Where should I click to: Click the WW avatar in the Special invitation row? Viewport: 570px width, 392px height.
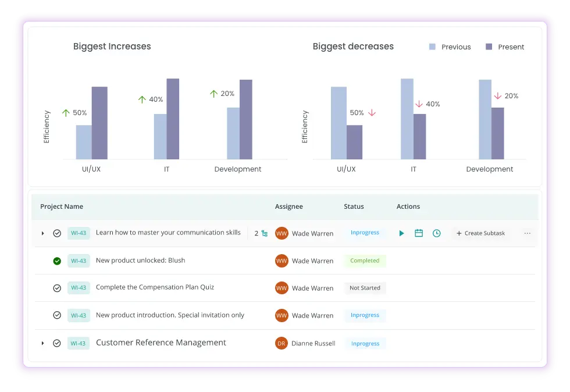pyautogui.click(x=282, y=315)
